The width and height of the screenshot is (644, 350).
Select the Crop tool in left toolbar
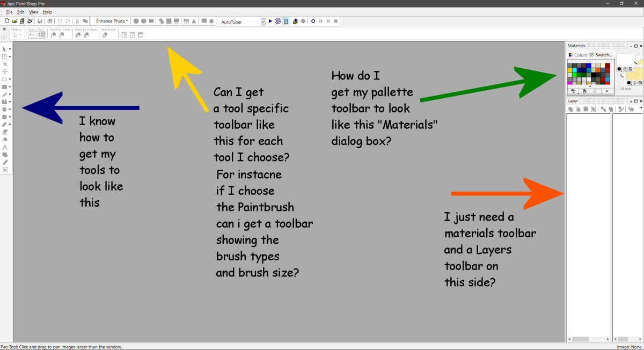coord(5,64)
